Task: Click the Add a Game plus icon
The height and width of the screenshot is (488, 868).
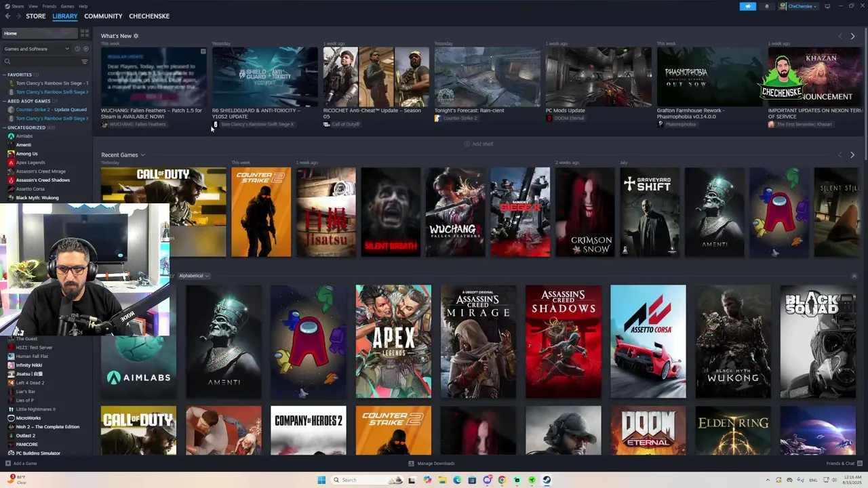Action: point(7,464)
